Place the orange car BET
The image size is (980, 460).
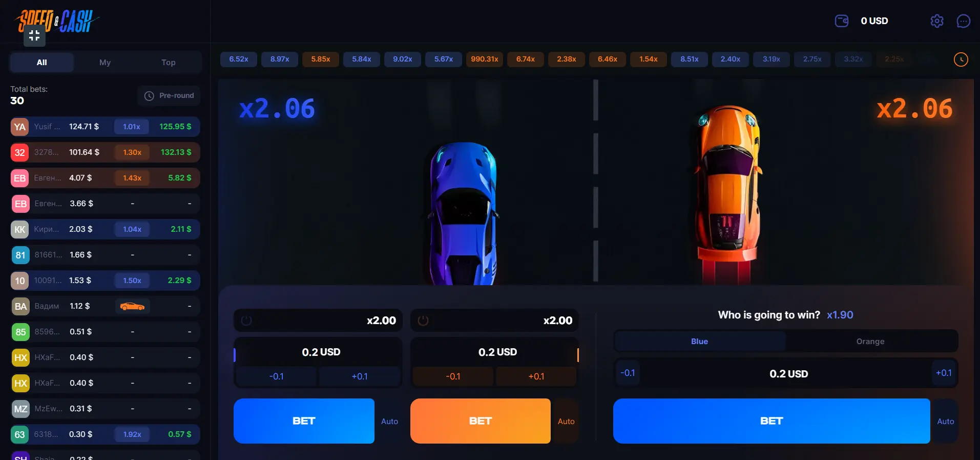point(481,421)
